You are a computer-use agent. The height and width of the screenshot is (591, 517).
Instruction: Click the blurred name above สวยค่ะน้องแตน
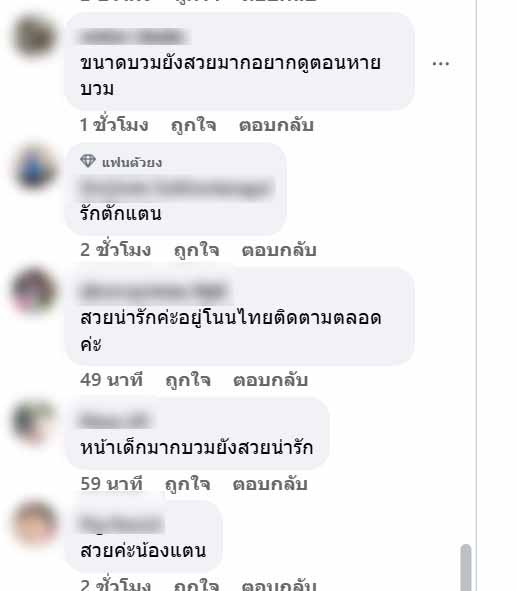(x=121, y=524)
